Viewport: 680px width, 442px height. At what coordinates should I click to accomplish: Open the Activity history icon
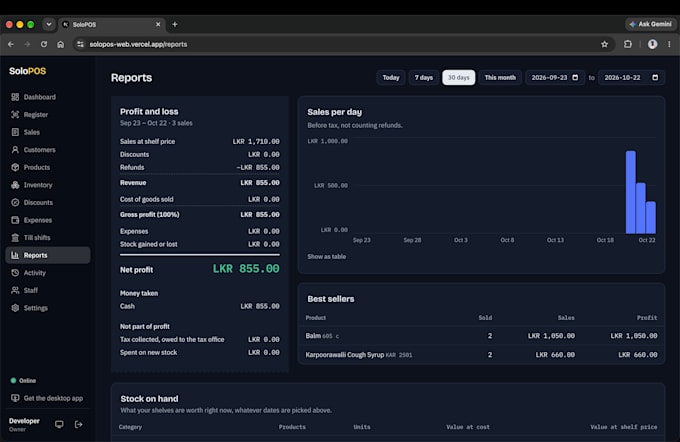point(15,272)
